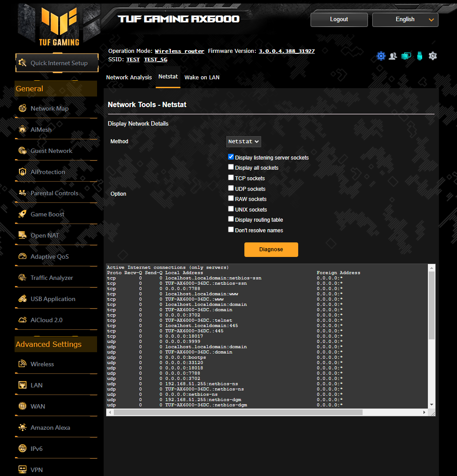Screen dimensions: 457x476
Task: Click the Adaptive QoS gauge icon
Action: [x=22, y=257]
